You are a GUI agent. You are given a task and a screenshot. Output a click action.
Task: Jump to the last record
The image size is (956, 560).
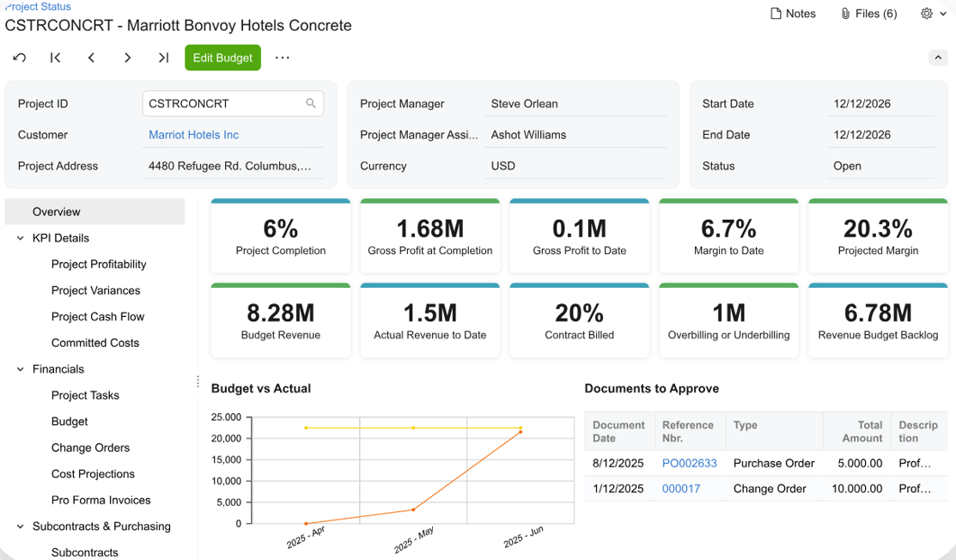coord(163,58)
